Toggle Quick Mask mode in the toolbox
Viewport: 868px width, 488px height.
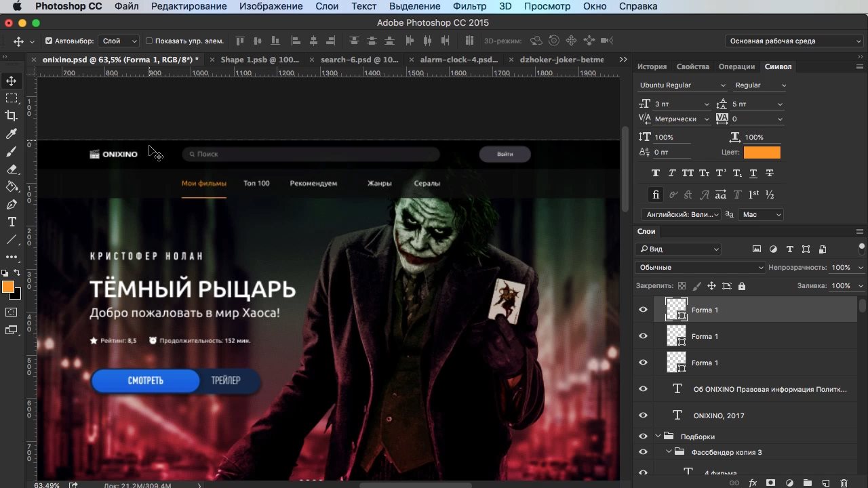12,312
